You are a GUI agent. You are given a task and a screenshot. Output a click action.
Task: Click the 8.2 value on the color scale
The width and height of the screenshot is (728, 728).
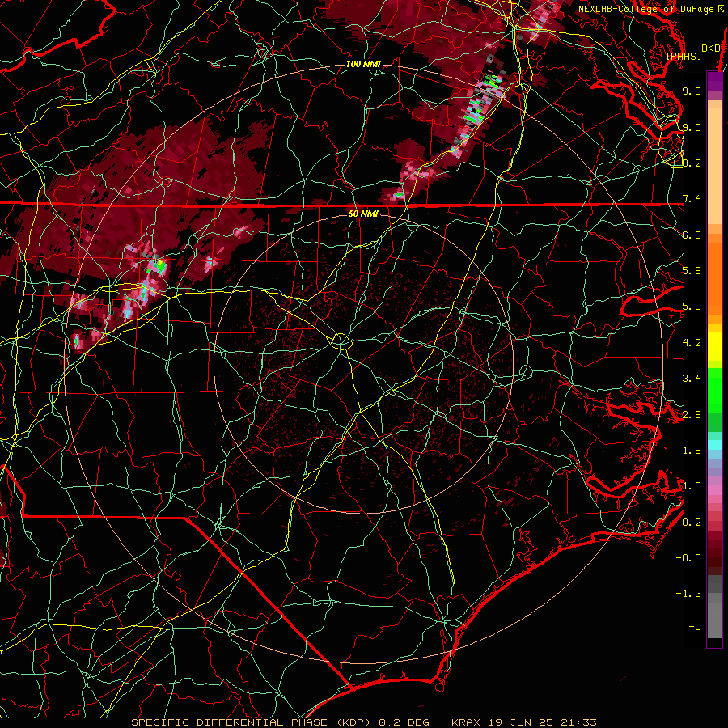point(692,163)
